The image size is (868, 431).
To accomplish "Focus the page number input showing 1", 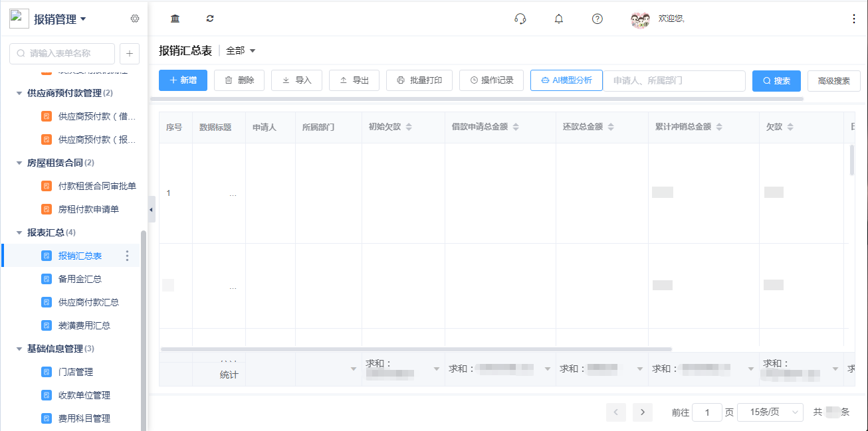I will click(707, 412).
